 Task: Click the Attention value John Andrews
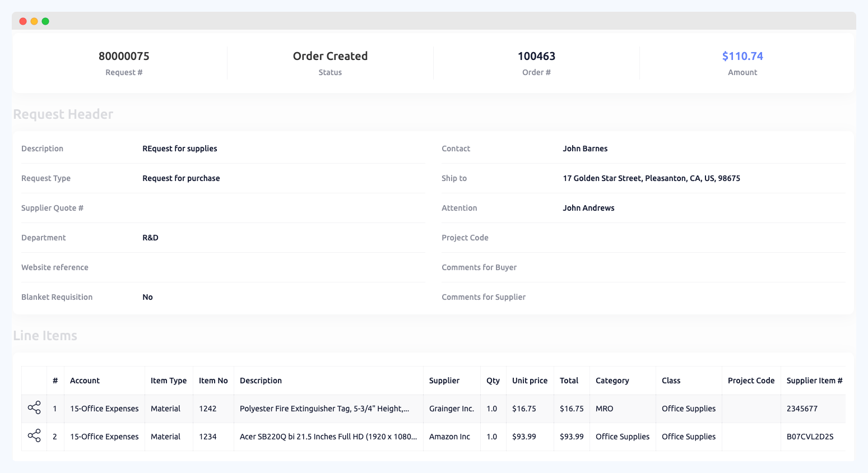pos(588,208)
